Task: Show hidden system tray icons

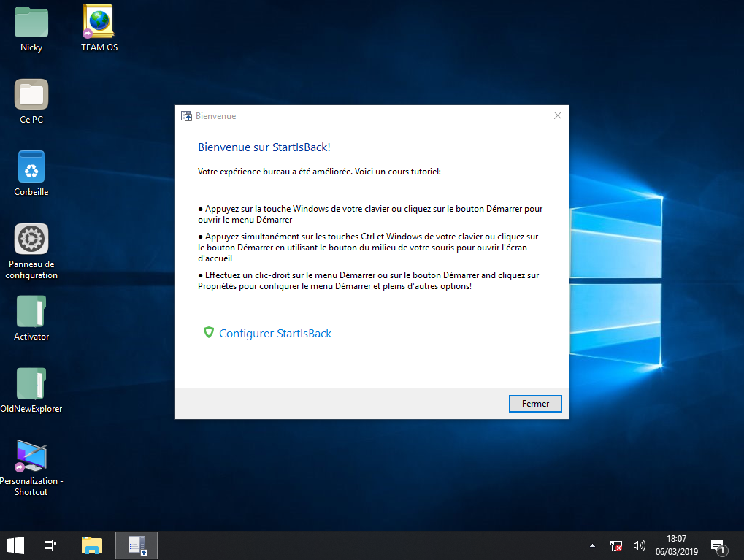Action: pos(592,546)
